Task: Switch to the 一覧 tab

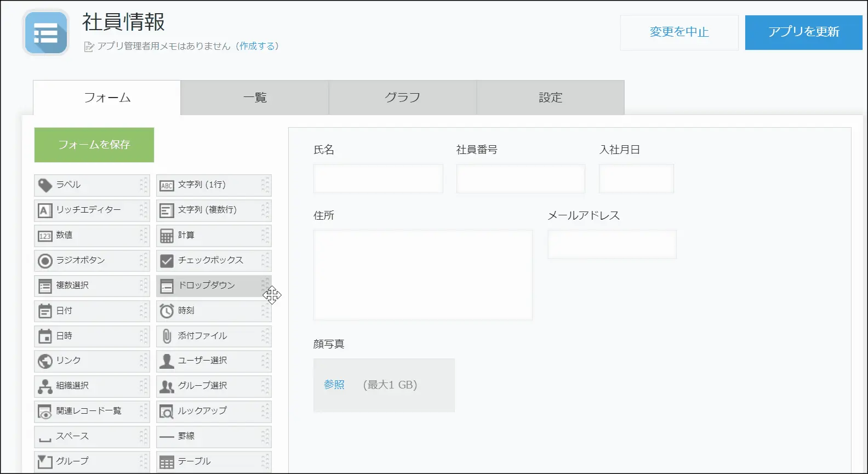Action: click(255, 98)
